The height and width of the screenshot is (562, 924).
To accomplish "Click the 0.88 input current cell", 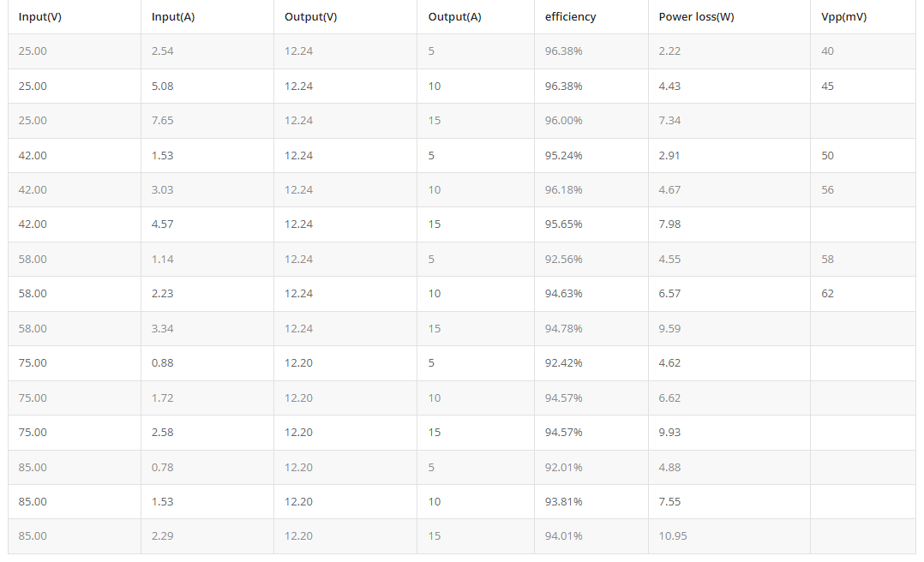I will (162, 363).
